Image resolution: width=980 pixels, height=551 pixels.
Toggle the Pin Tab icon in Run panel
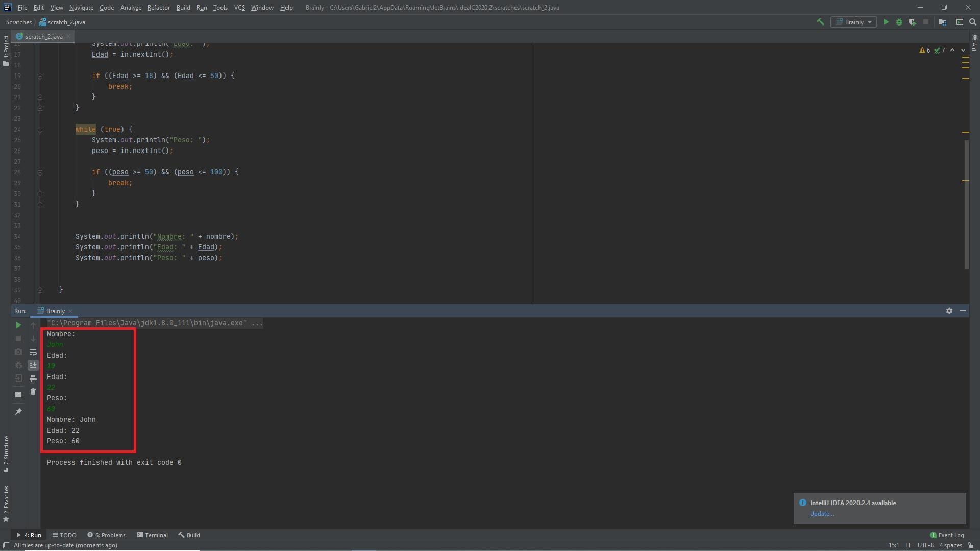coord(18,411)
